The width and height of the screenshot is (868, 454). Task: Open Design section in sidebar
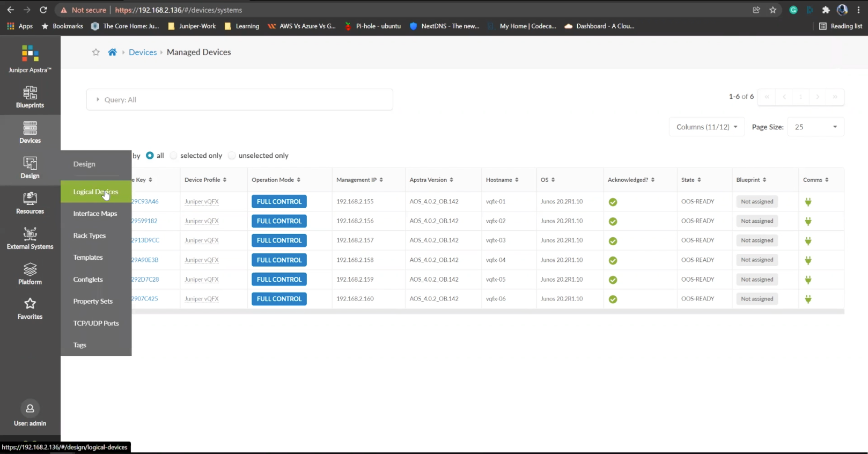click(30, 168)
